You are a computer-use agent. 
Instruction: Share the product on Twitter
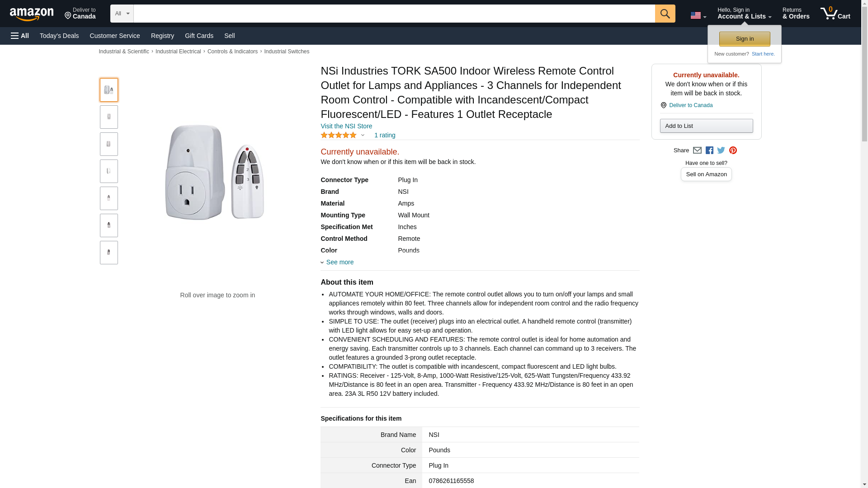pos(721,150)
